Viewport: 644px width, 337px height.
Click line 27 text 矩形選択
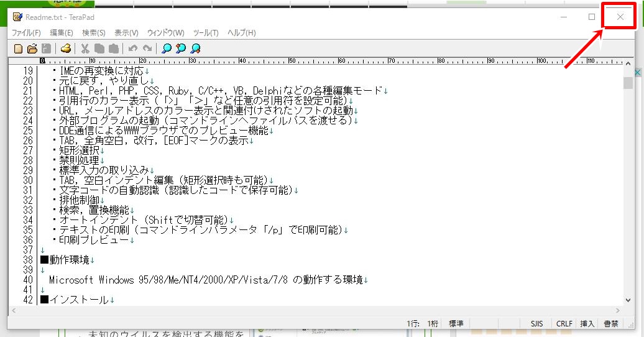click(x=80, y=150)
